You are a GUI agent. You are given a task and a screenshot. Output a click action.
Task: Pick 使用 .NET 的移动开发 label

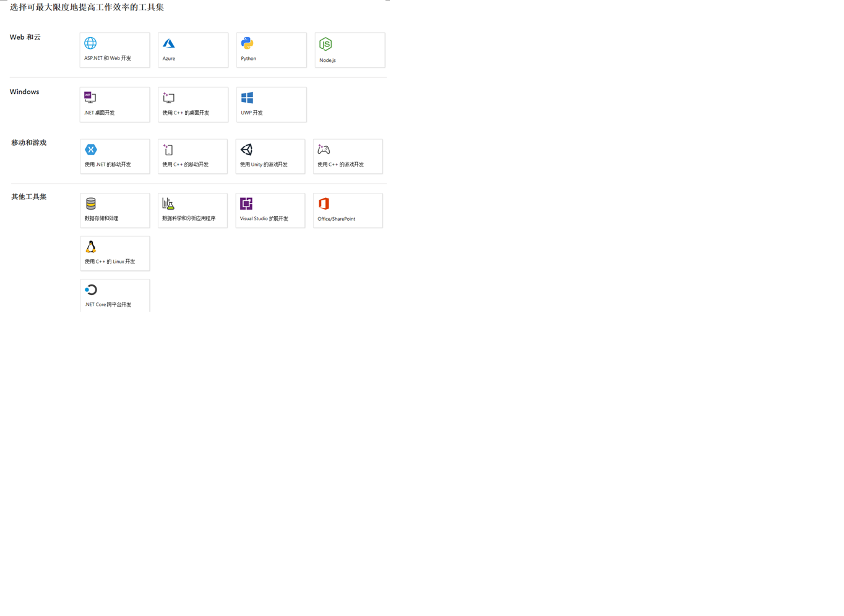[108, 165]
